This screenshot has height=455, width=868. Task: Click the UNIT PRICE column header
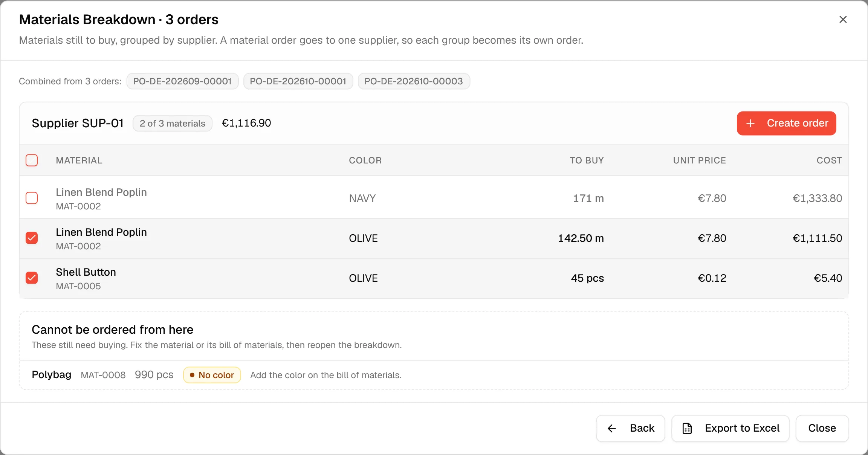(700, 160)
